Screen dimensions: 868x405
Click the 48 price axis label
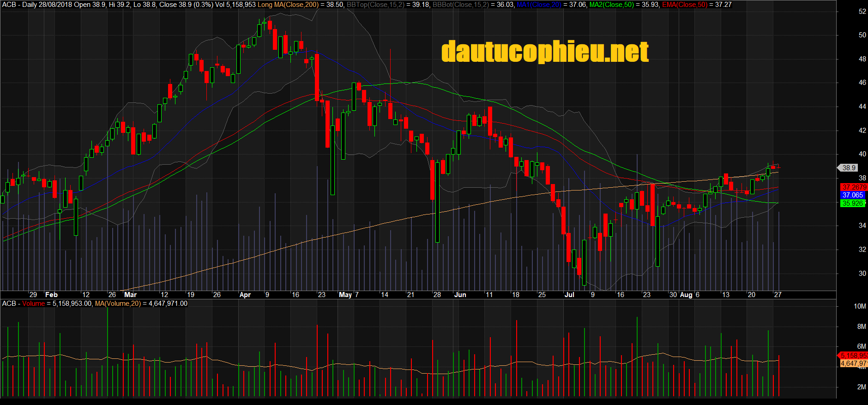[862, 59]
